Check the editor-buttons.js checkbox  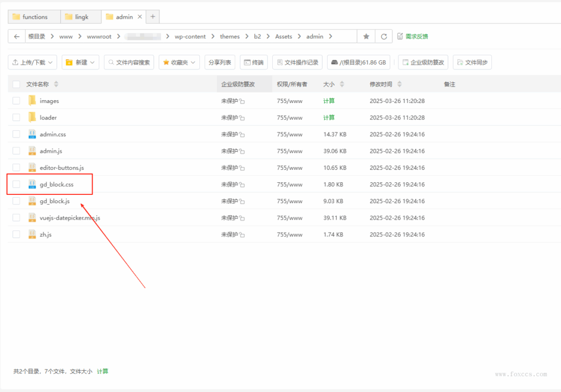tap(16, 167)
